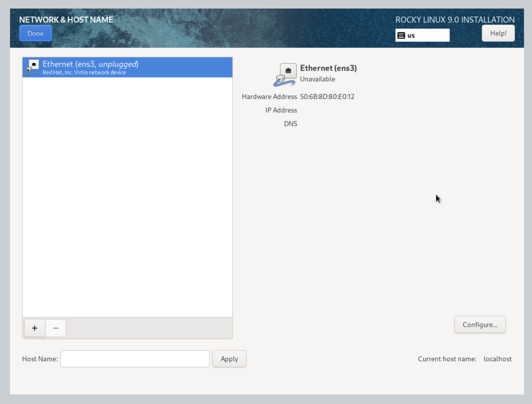
Task: Click the NETWORK & HOST NAME title
Action: tap(66, 20)
